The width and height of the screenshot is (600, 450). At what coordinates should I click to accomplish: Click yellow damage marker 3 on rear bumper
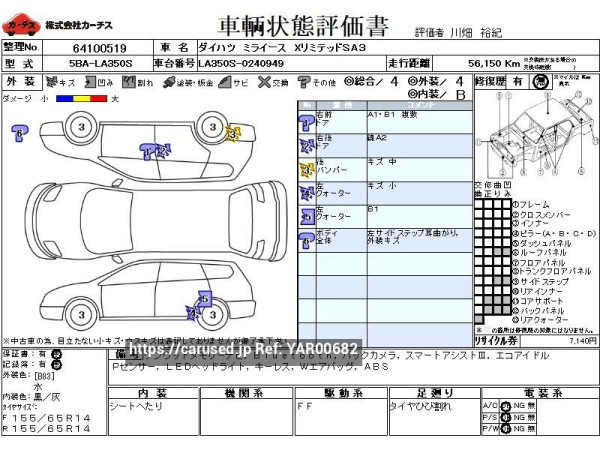[234, 132]
